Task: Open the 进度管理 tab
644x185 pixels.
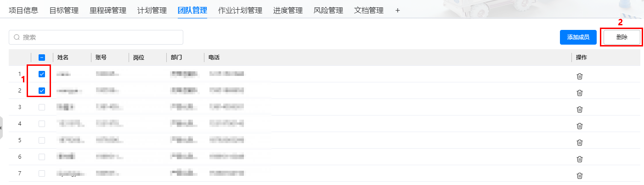Action: click(x=288, y=10)
